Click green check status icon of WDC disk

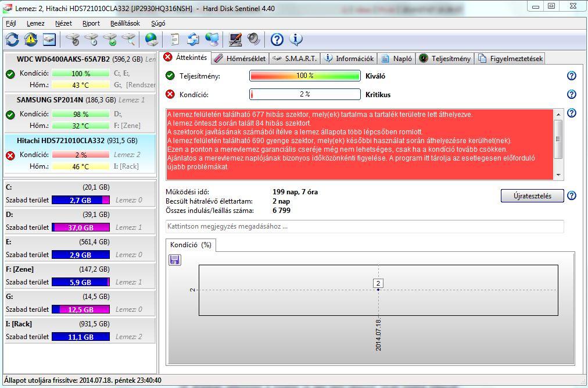pyautogui.click(x=10, y=74)
